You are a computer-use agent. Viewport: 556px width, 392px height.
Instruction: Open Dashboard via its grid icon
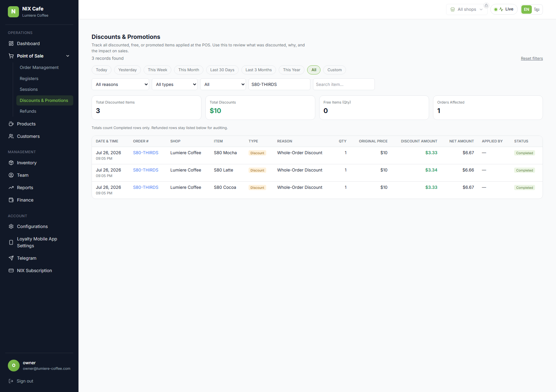(x=11, y=43)
